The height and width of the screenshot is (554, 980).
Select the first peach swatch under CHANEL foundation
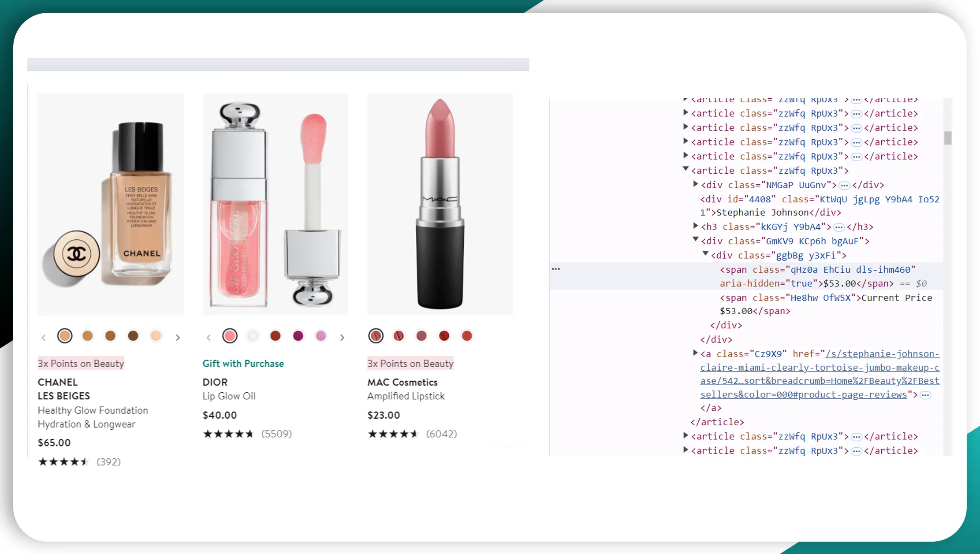(x=65, y=336)
